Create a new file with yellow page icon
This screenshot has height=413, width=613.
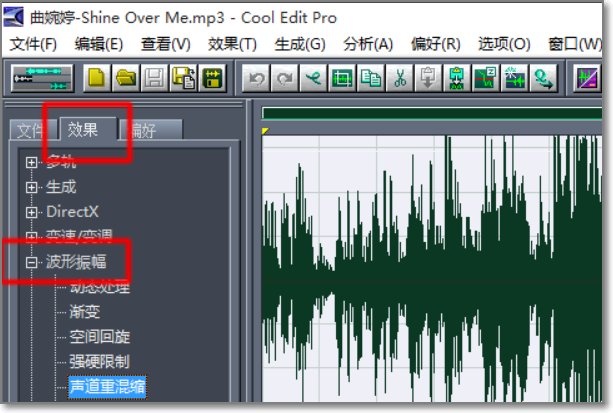click(x=97, y=78)
